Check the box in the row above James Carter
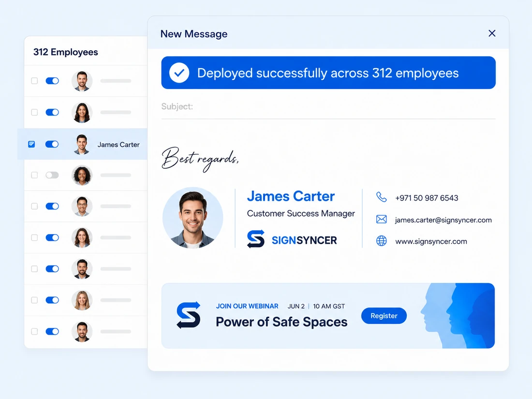The width and height of the screenshot is (532, 399). [x=34, y=112]
